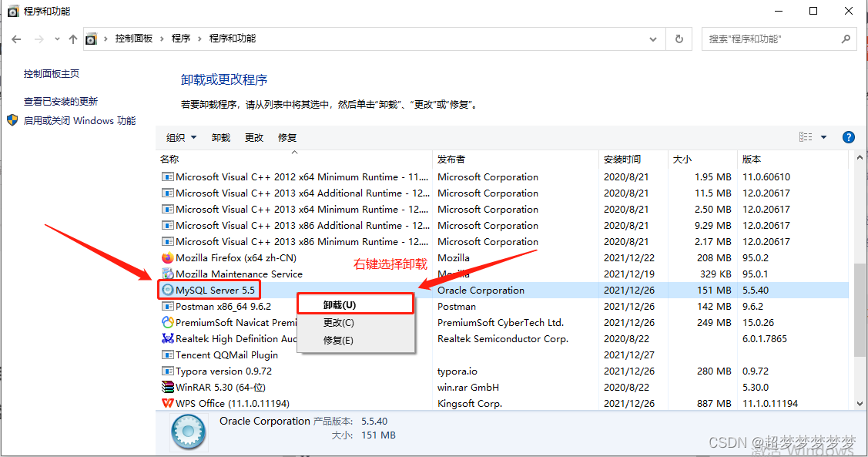Click the Typora version 0.9.72 icon

(x=167, y=371)
